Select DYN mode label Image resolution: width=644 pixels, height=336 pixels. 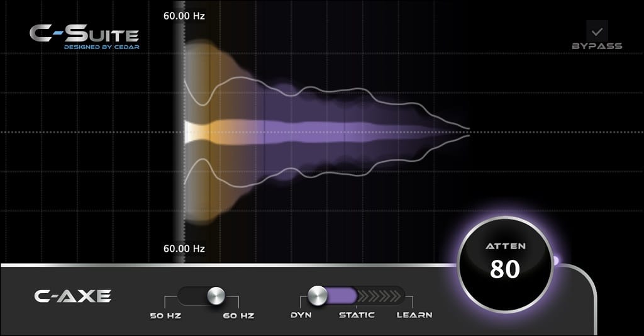(x=301, y=315)
